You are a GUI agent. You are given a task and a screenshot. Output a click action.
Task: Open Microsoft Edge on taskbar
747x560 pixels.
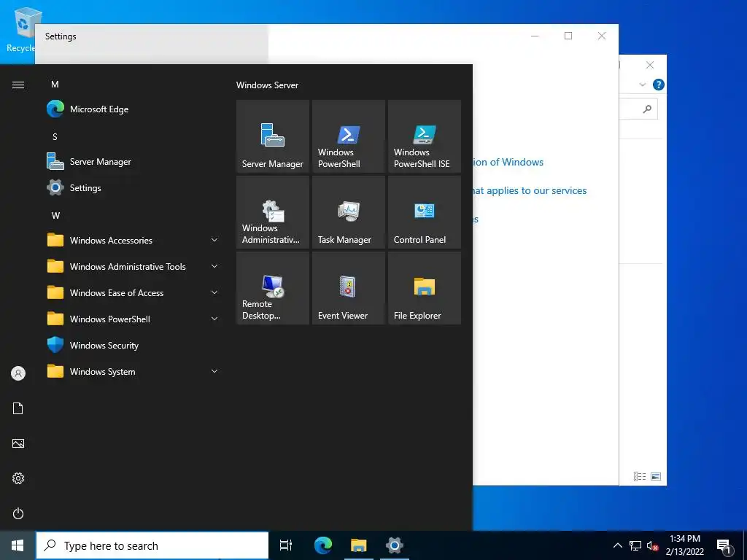point(323,545)
